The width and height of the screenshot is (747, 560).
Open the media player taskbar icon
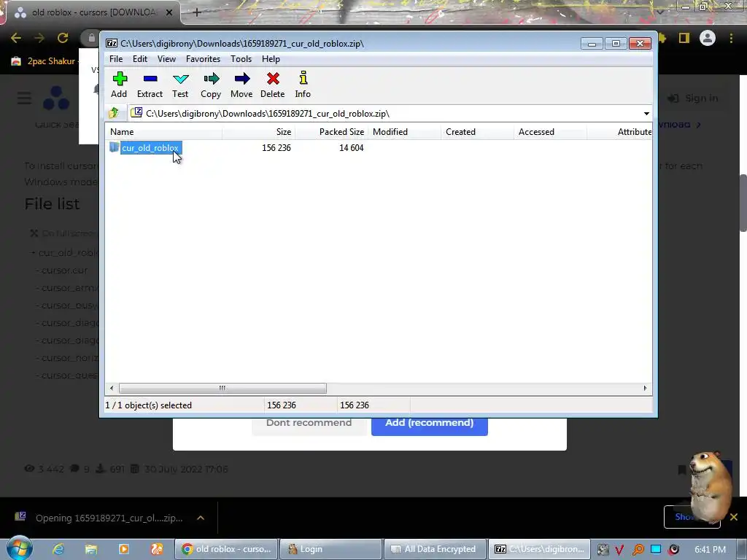tap(124, 549)
